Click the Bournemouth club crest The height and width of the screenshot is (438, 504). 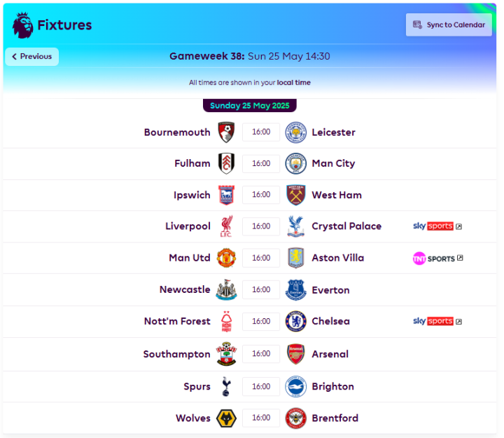[x=226, y=132]
